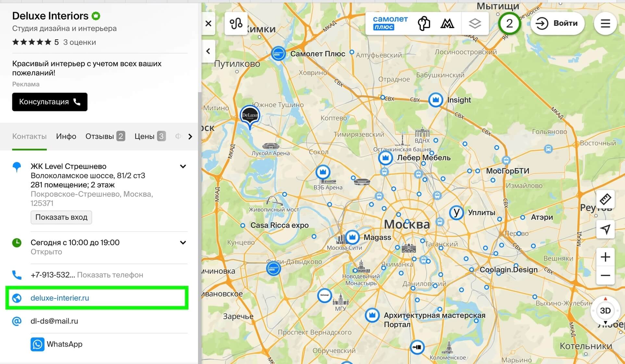Click the phone handset contact icon
The height and width of the screenshot is (364, 625).
(17, 275)
